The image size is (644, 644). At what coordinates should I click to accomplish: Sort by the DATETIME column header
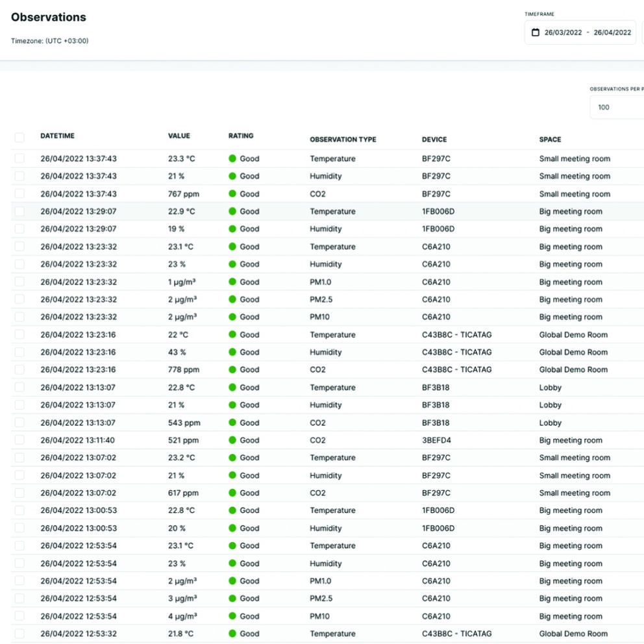tap(57, 136)
